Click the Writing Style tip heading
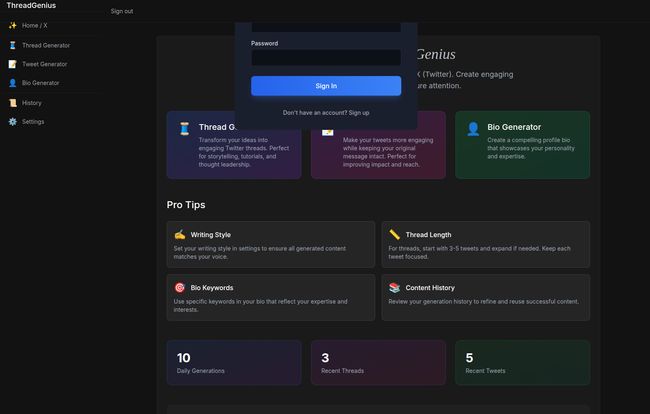The image size is (650, 414). 211,235
